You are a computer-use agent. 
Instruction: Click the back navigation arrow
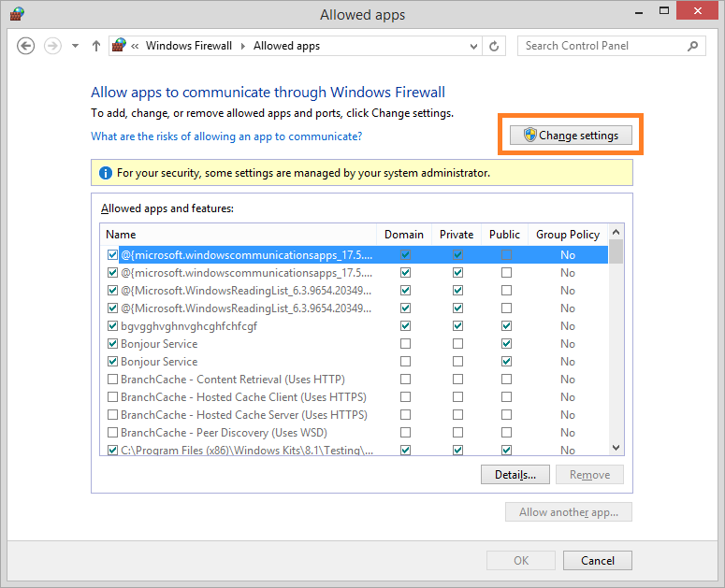click(x=25, y=46)
